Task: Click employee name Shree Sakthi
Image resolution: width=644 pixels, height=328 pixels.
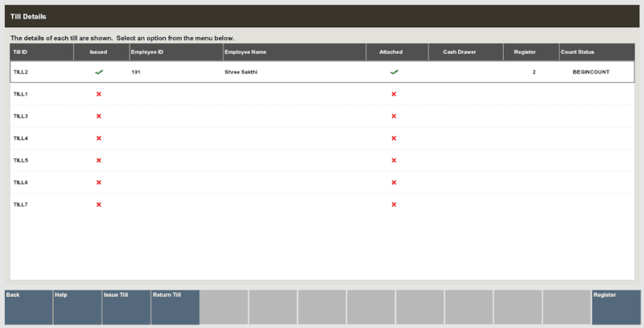Action: (241, 72)
